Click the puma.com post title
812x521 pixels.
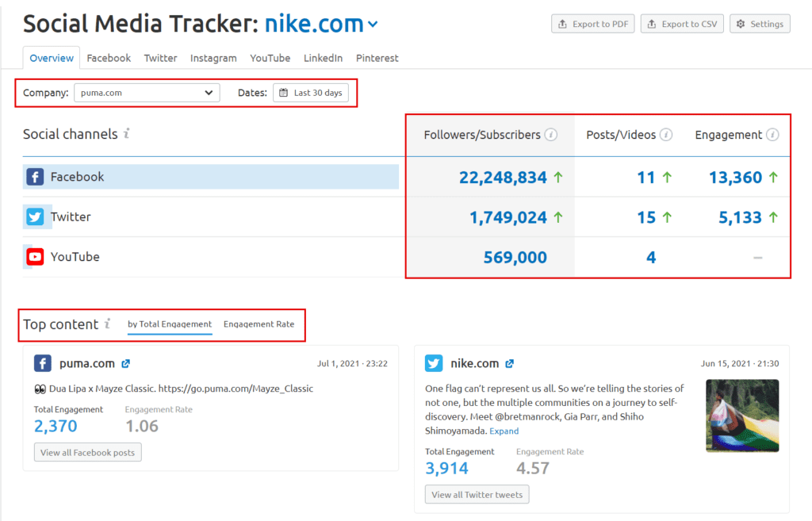click(x=87, y=363)
